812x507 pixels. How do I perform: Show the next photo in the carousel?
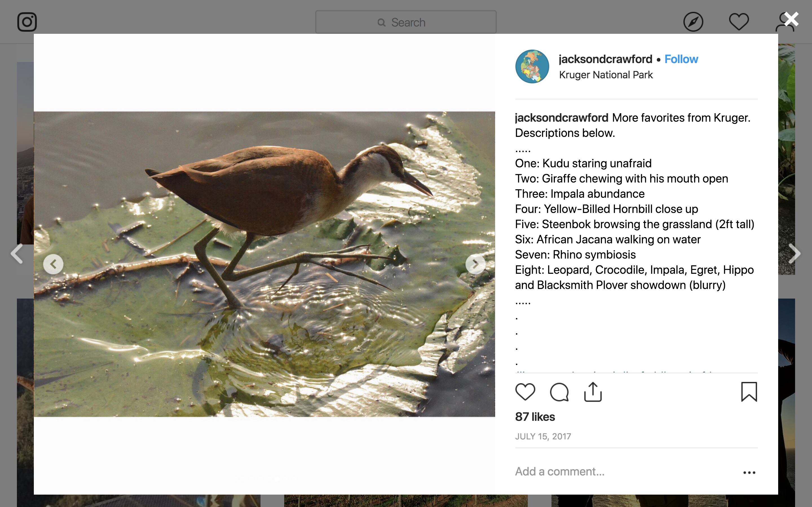tap(475, 264)
